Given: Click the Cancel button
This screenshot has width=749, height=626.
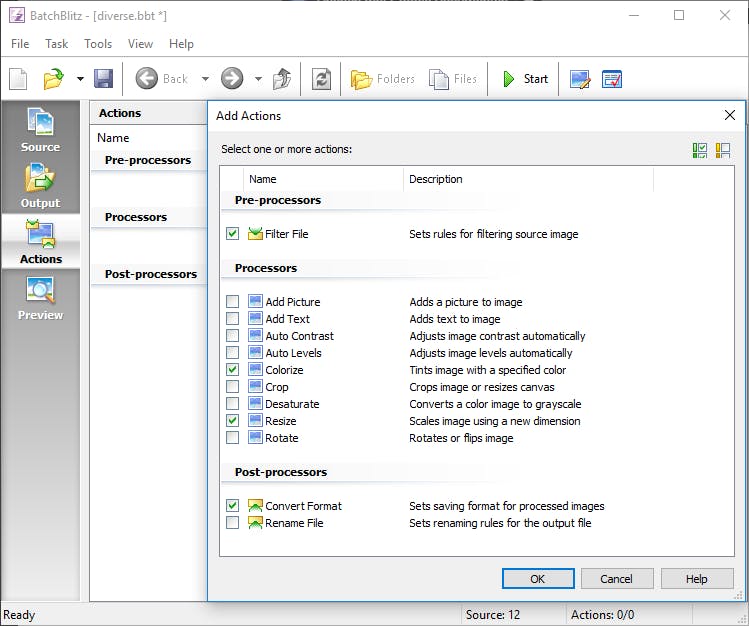Looking at the screenshot, I should [x=617, y=579].
